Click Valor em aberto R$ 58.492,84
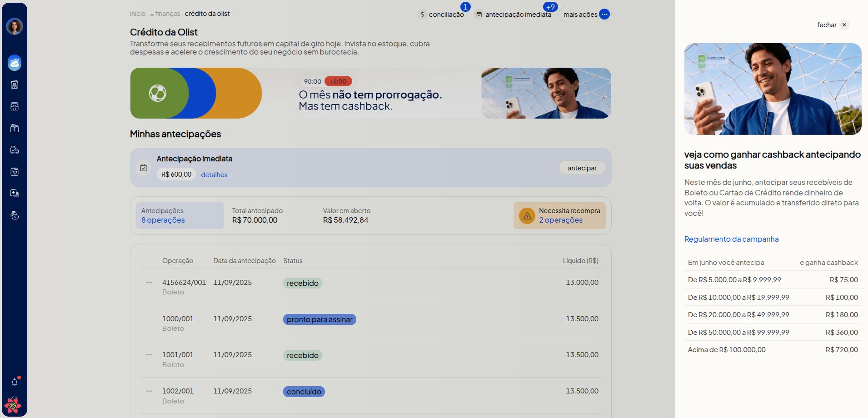This screenshot has height=418, width=868. 347,216
